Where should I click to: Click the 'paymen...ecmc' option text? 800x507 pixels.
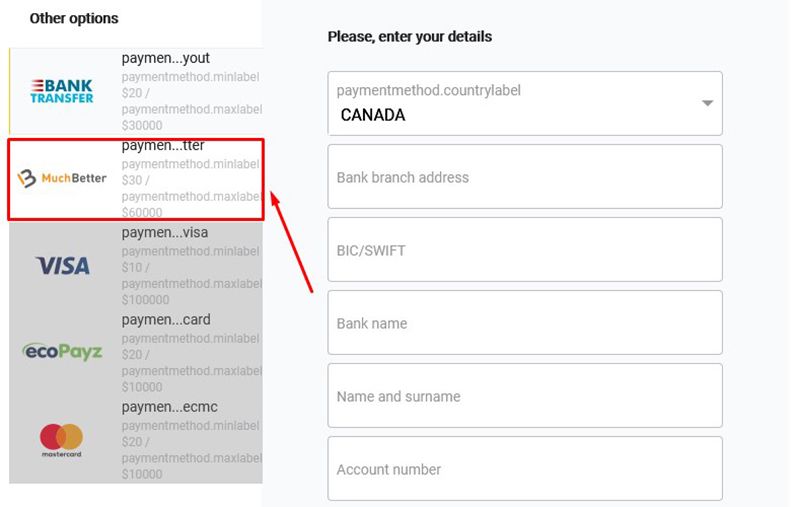(169, 407)
